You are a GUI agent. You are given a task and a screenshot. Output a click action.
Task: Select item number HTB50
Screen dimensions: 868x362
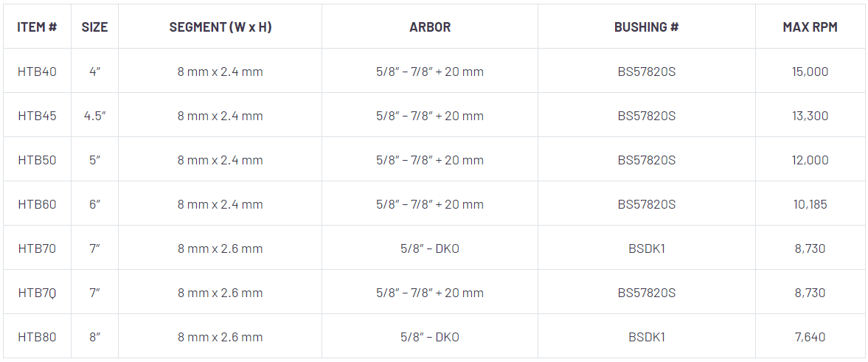click(37, 160)
